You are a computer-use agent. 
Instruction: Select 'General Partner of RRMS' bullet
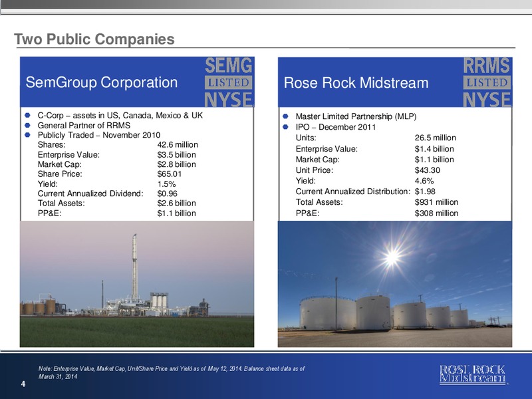click(84, 125)
